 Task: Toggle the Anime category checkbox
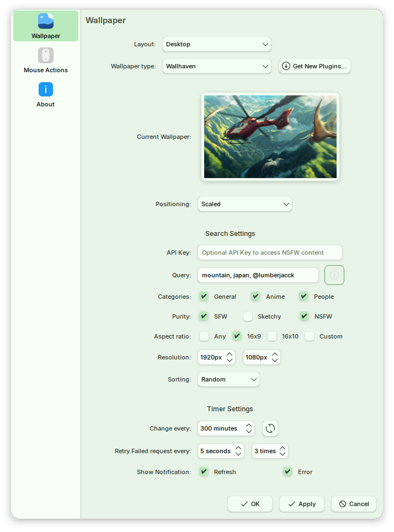[255, 297]
